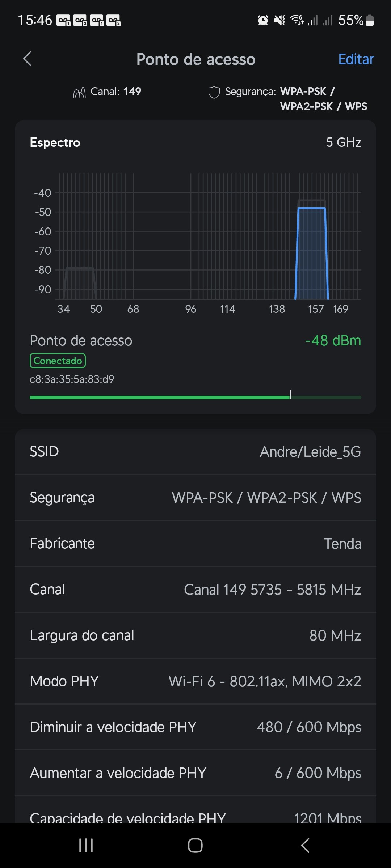Tap the muted sound status icon
This screenshot has width=391, height=868.
279,20
